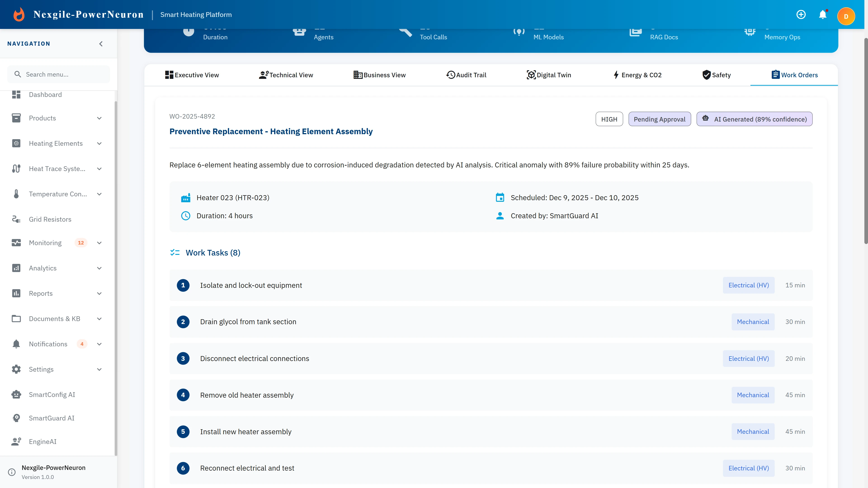Viewport: 868px width, 488px height.
Task: Open the SmartConfig AI section in sidebar
Action: (52, 394)
